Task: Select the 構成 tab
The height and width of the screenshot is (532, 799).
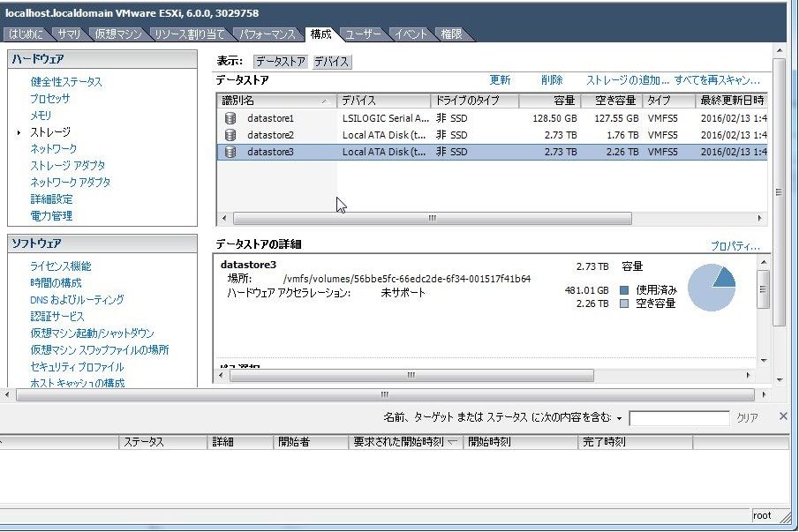Action: [x=321, y=34]
